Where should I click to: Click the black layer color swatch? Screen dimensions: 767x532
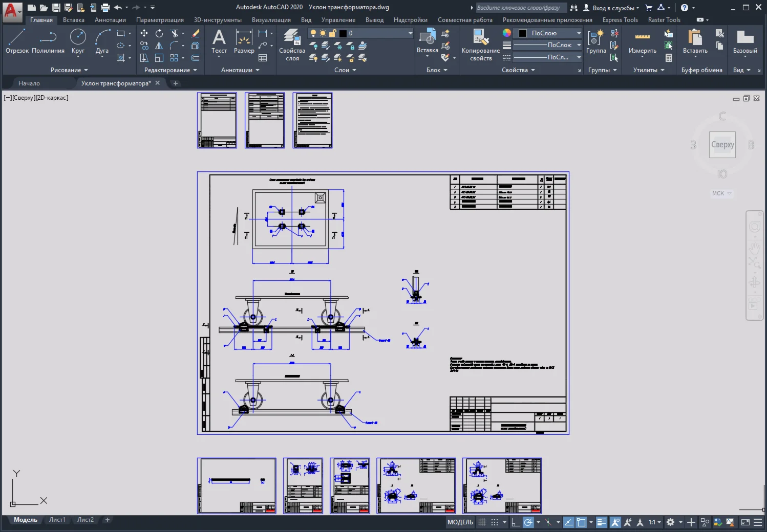click(343, 33)
